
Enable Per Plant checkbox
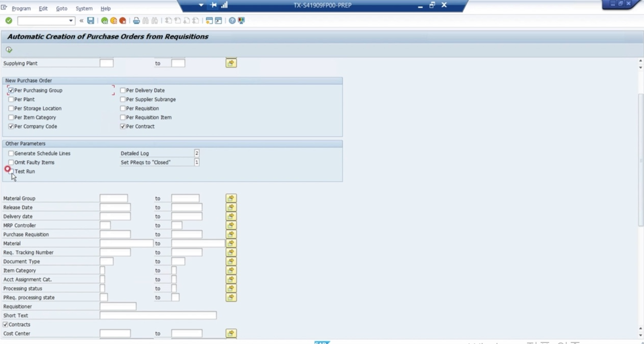click(11, 99)
